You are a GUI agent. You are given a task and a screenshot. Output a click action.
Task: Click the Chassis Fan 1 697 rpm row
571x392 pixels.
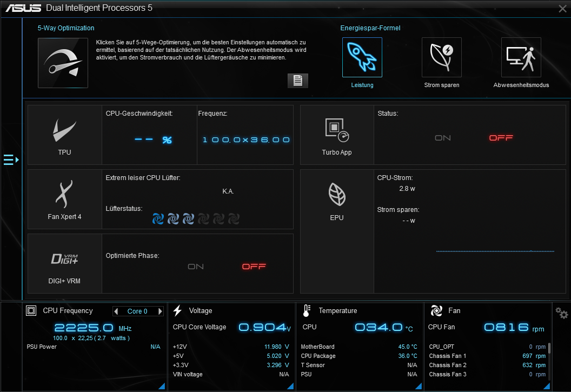[x=487, y=356]
